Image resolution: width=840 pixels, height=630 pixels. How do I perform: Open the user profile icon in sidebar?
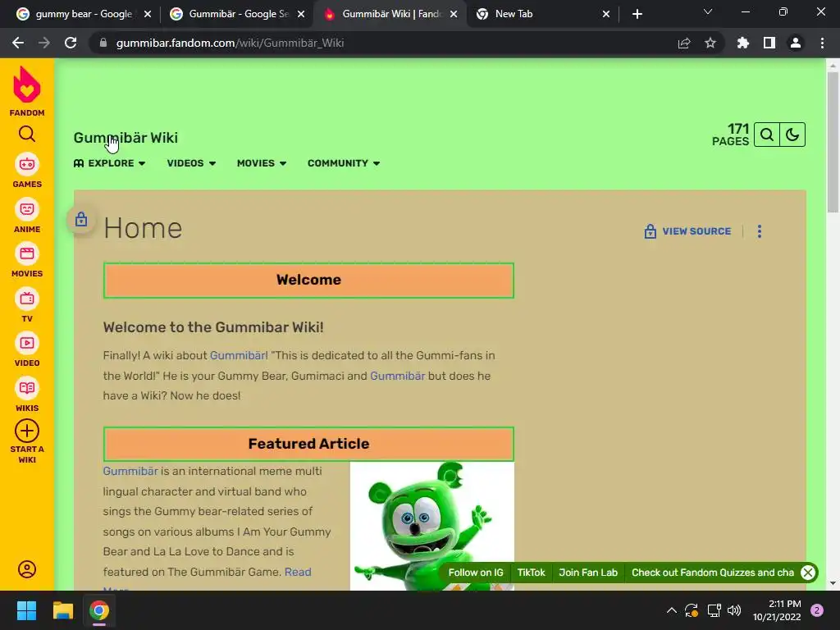click(27, 569)
